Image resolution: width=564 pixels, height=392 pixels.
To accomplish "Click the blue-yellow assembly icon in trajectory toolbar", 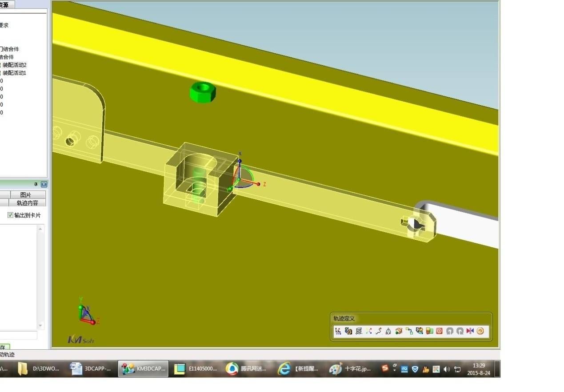I will coord(419,331).
